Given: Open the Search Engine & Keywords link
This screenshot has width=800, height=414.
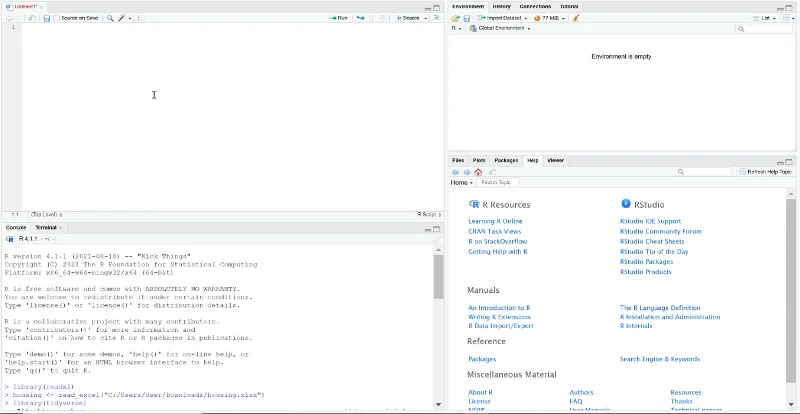Looking at the screenshot, I should (x=660, y=359).
